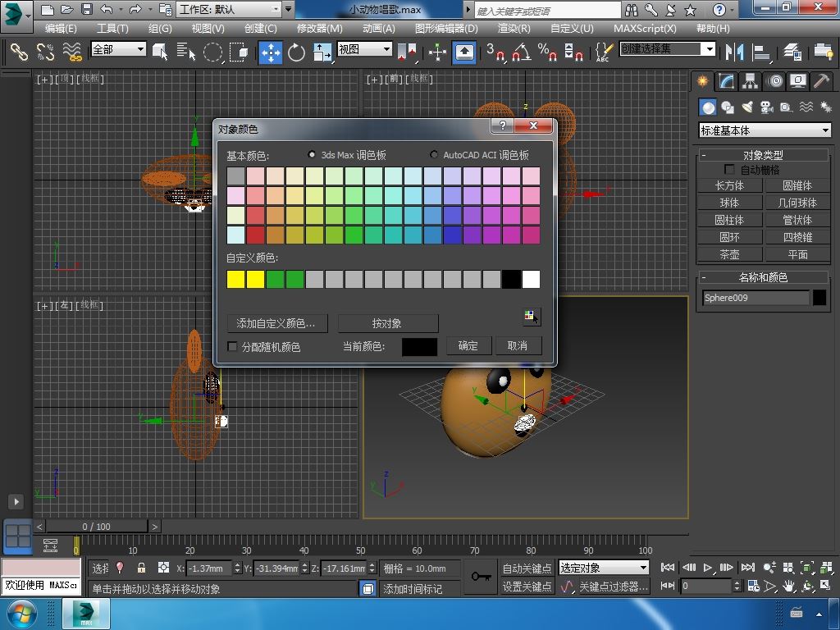Viewport: 840px width, 630px height.
Task: Open the 修改器(M) menu
Action: coord(319,28)
